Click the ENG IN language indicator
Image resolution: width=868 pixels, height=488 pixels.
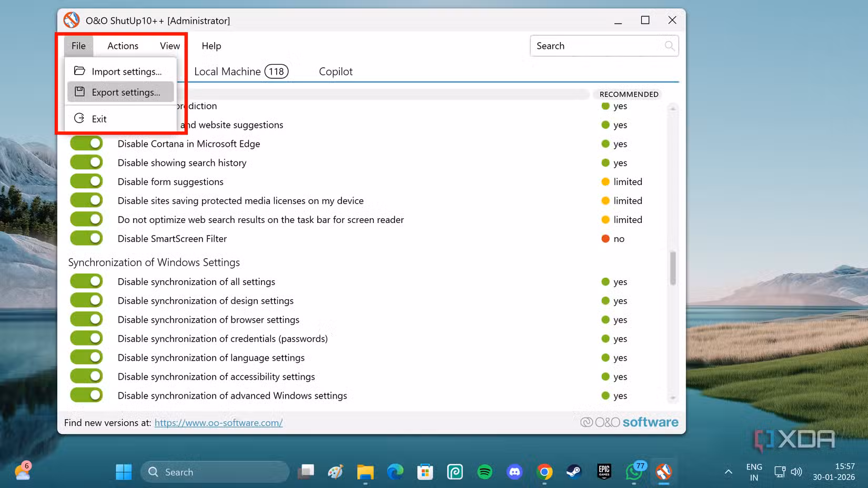tap(754, 472)
